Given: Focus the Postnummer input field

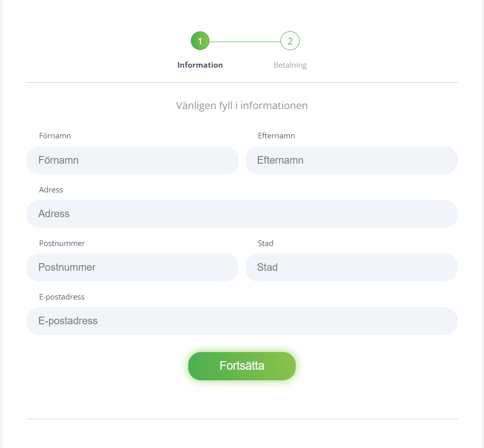Looking at the screenshot, I should coord(132,267).
